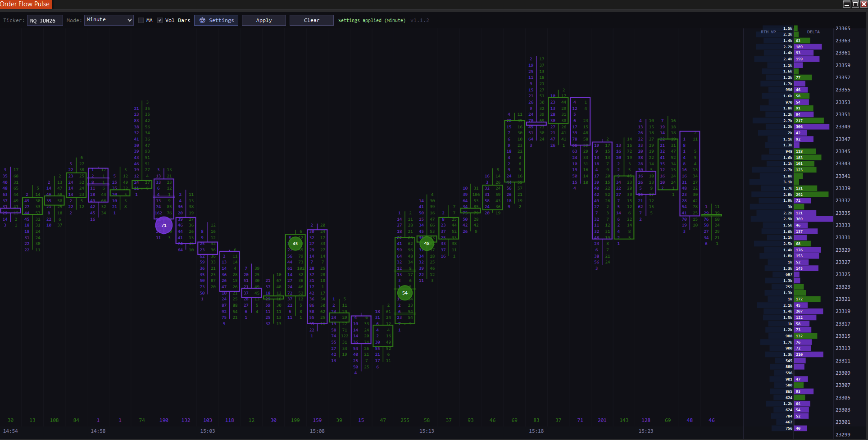
Task: Click the green 48 volume bubble
Action: 427,243
